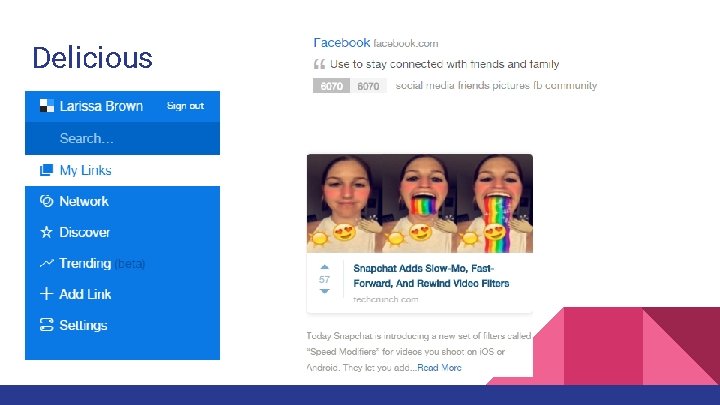Image resolution: width=720 pixels, height=405 pixels.
Task: Click Read More under Snapchat summary
Action: [x=439, y=367]
